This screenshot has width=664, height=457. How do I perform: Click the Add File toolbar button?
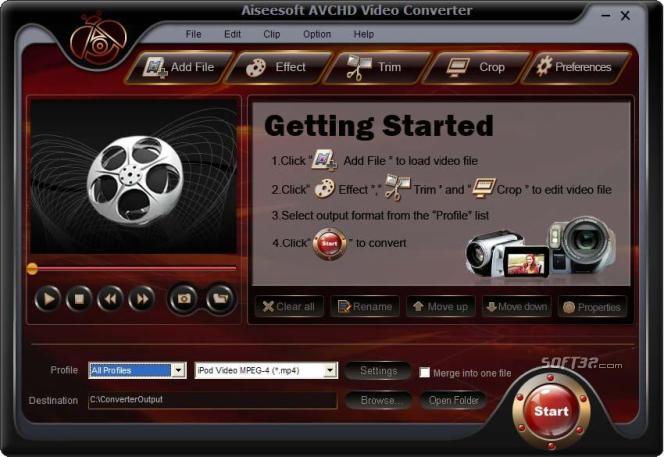pyautogui.click(x=180, y=67)
